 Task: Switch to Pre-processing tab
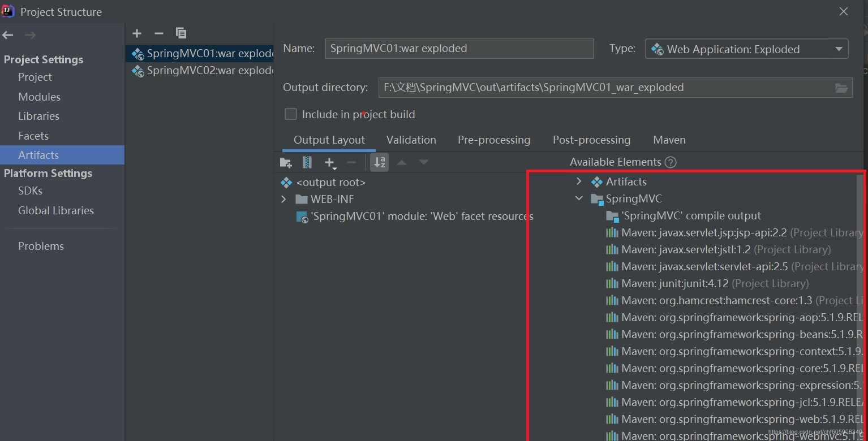tap(494, 140)
